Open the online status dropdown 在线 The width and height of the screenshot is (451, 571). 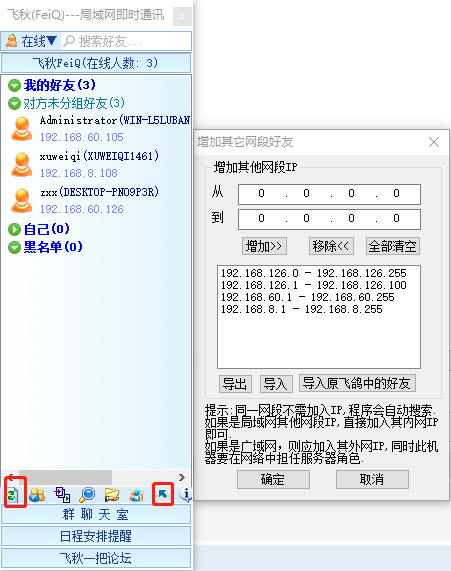tap(32, 41)
